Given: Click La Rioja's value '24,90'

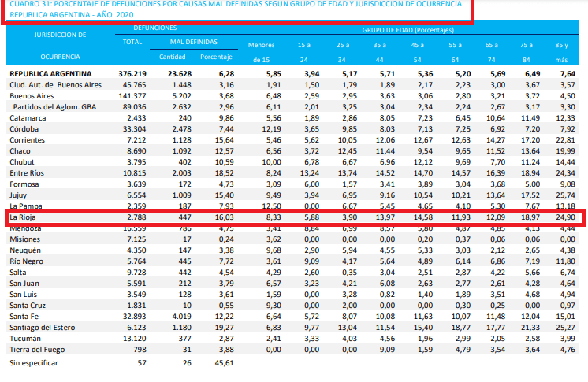Looking at the screenshot, I should [565, 217].
